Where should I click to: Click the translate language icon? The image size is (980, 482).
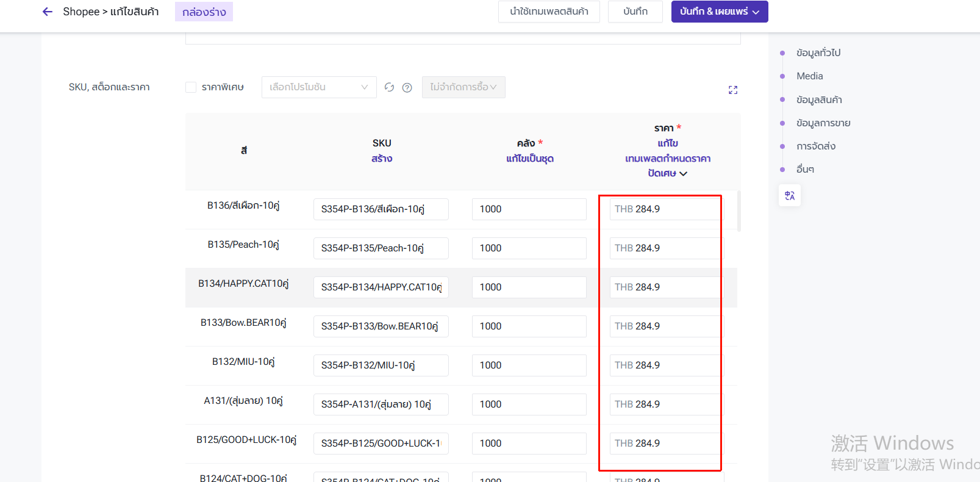(790, 196)
